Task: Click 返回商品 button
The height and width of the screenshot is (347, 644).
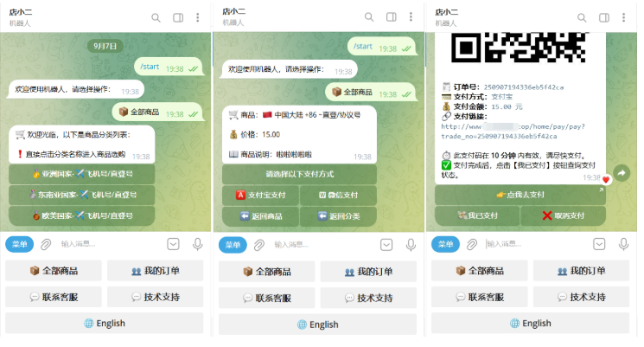Action: [260, 215]
